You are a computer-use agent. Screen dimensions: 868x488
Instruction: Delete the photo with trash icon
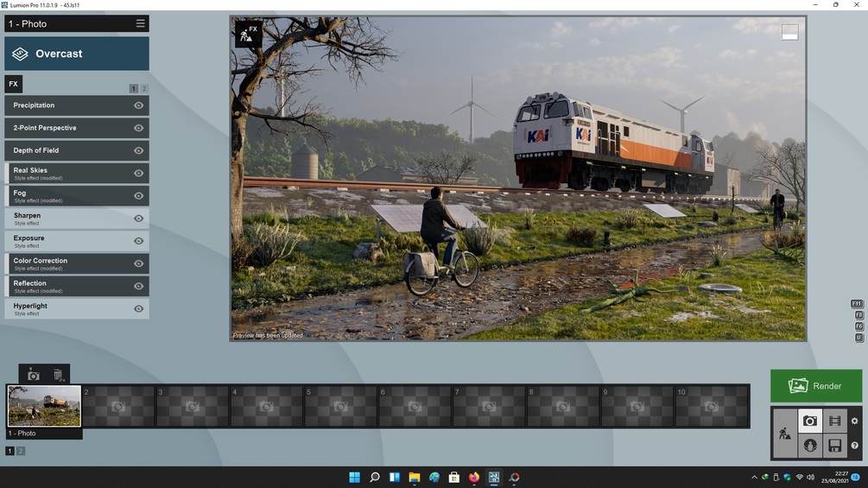[x=58, y=375]
